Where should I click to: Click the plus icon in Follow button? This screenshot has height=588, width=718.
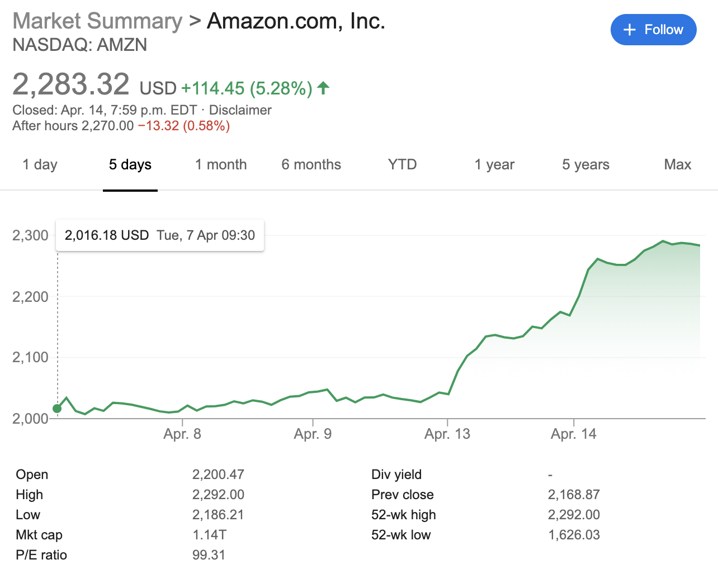click(x=630, y=30)
